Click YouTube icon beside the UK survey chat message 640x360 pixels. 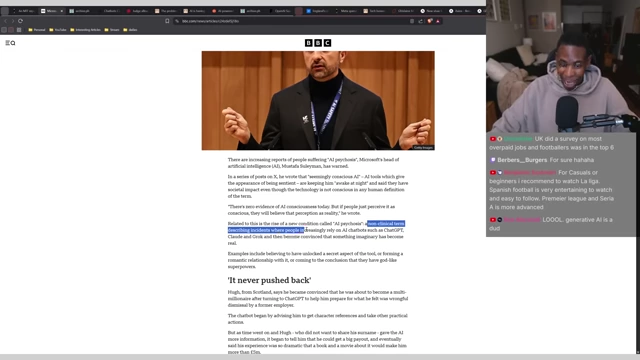(493, 139)
